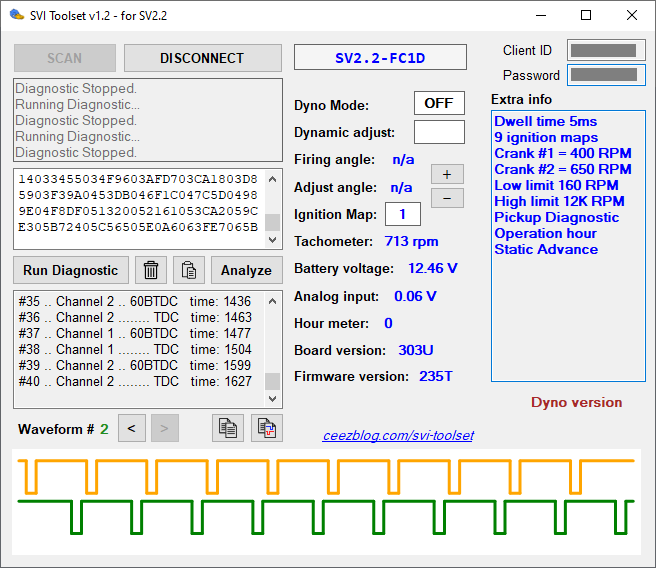Click the Analyze button

click(246, 270)
